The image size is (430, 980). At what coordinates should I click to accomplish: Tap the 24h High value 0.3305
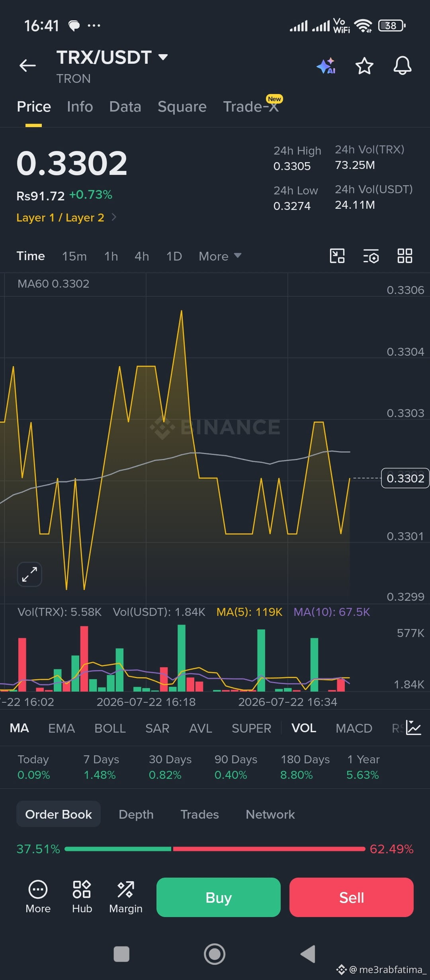click(x=292, y=166)
